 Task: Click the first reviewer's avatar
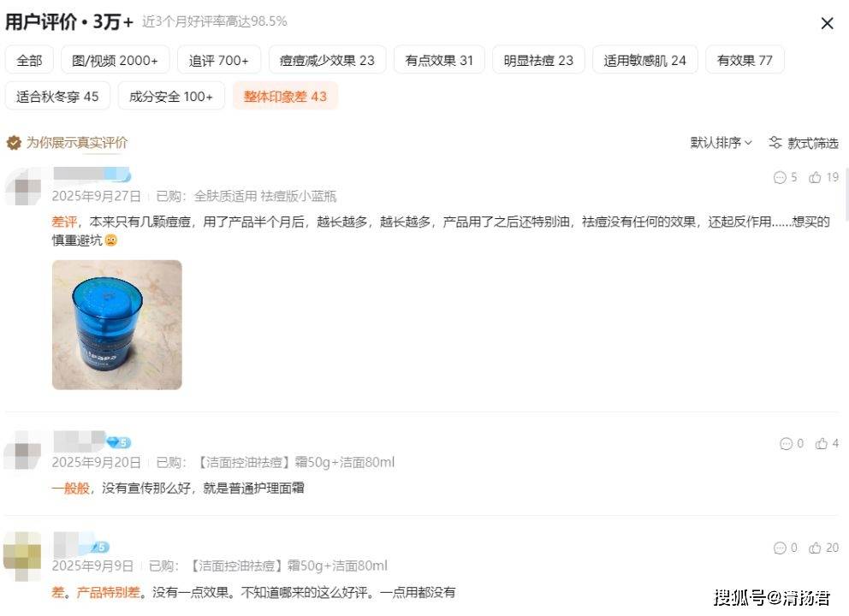[x=23, y=187]
